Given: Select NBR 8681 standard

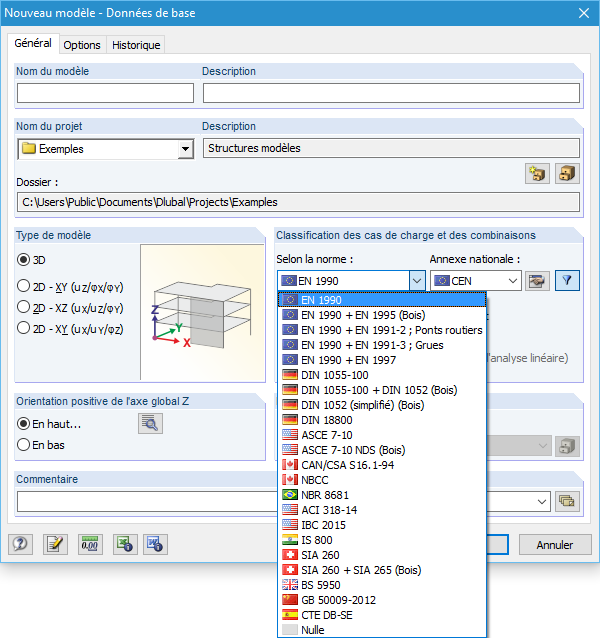Looking at the screenshot, I should [382, 495].
